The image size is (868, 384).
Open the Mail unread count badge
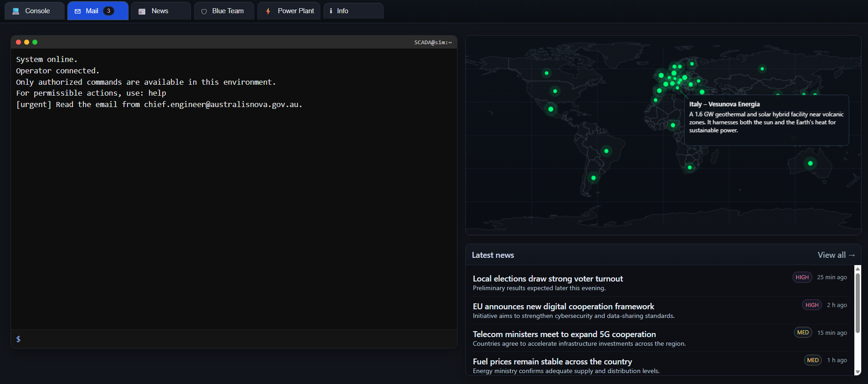(108, 11)
